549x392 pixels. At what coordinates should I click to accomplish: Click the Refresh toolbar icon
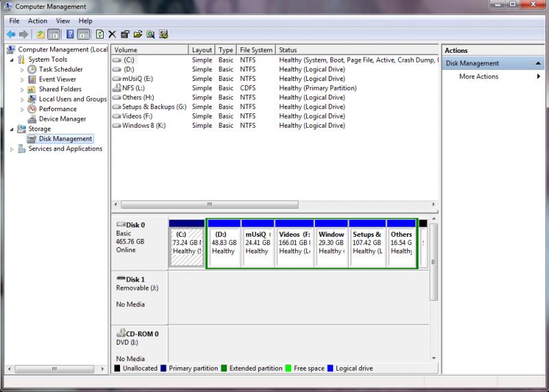(100, 34)
